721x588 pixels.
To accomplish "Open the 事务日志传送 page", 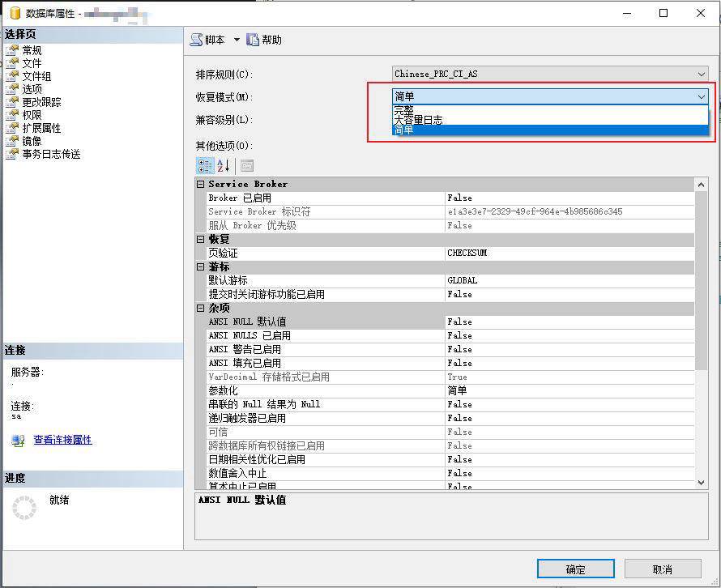I will point(51,154).
